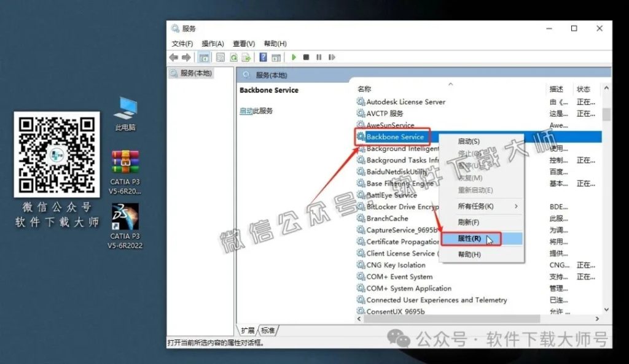Click the refresh toolbar icon
Screen dimensions: 629x364
coord(233,57)
